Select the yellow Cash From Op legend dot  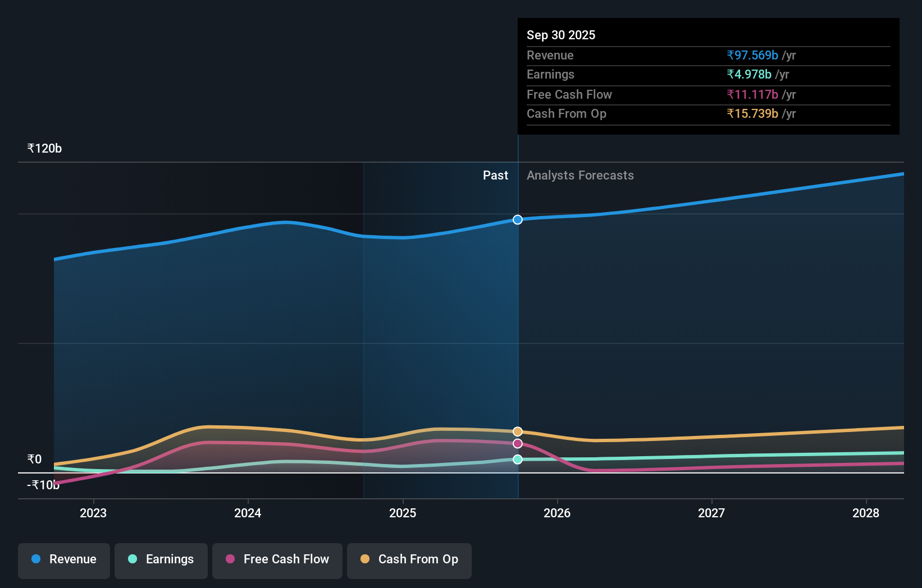click(365, 559)
